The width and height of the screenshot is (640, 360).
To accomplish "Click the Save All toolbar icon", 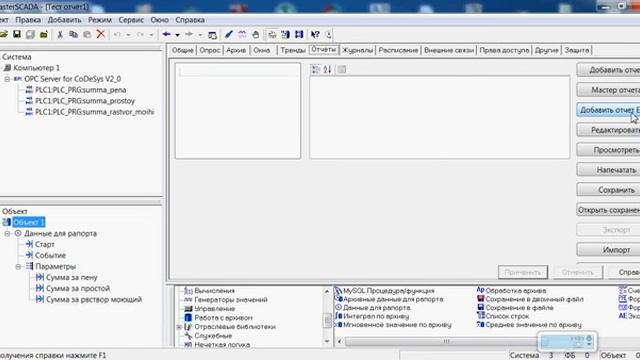I will coord(30,35).
